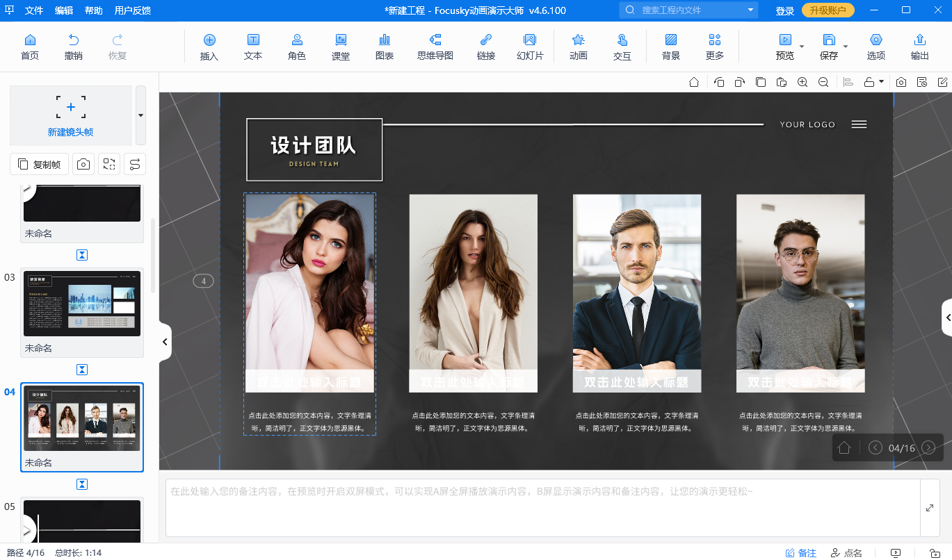This screenshot has height=560, width=952.
Task: Click camera icon beside 复制帧
Action: [83, 164]
